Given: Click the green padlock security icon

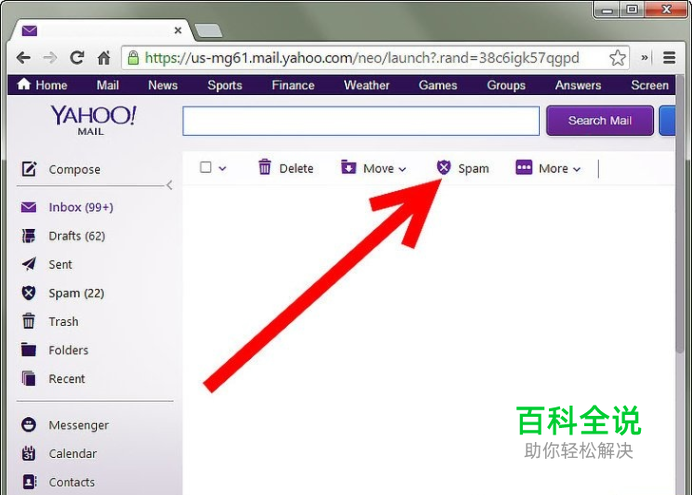Looking at the screenshot, I should pos(133,57).
